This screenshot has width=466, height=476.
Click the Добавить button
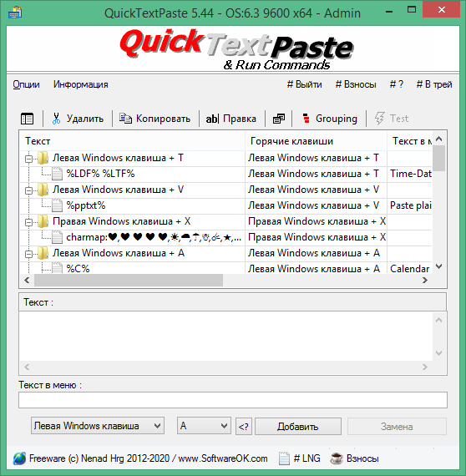click(x=298, y=427)
